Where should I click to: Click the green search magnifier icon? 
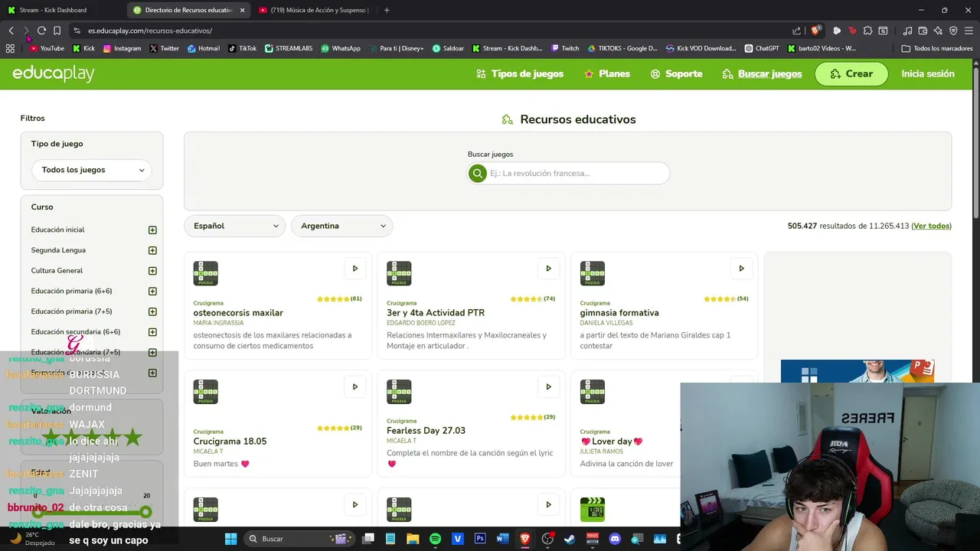pos(478,174)
